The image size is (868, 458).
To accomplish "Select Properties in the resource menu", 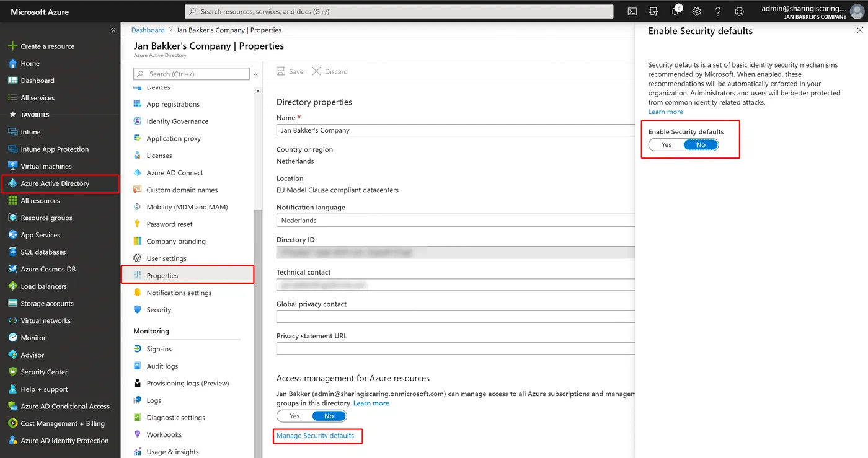I will click(x=187, y=275).
